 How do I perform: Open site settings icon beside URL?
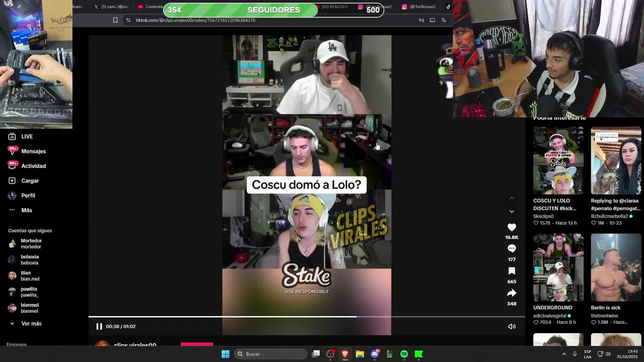pos(128,20)
